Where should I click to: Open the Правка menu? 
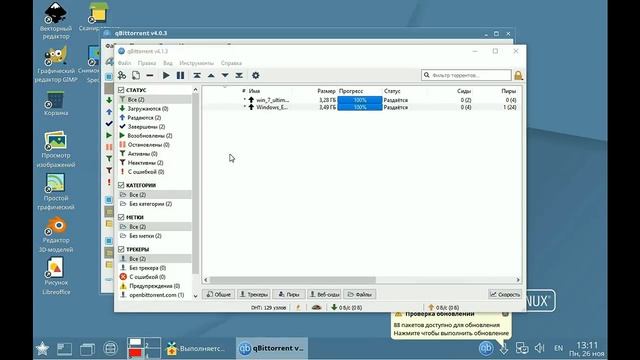pyautogui.click(x=147, y=63)
